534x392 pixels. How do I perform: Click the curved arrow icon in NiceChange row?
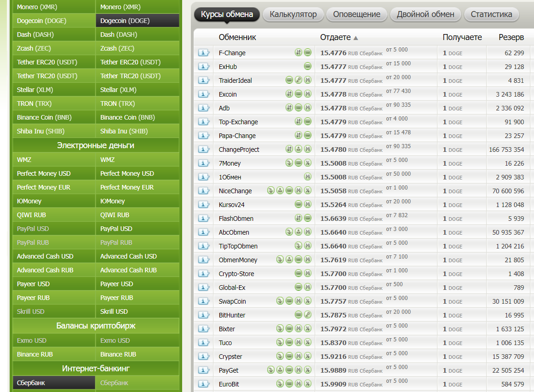click(x=271, y=190)
